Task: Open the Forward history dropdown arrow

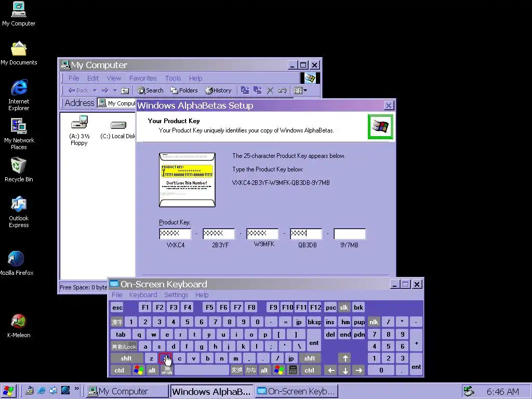Action: pyautogui.click(x=115, y=90)
